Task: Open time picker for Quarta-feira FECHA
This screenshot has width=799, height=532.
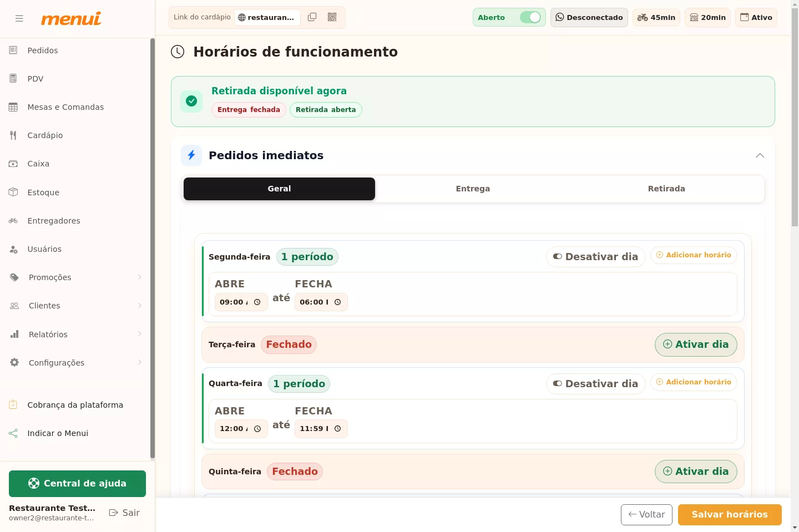Action: tap(337, 429)
